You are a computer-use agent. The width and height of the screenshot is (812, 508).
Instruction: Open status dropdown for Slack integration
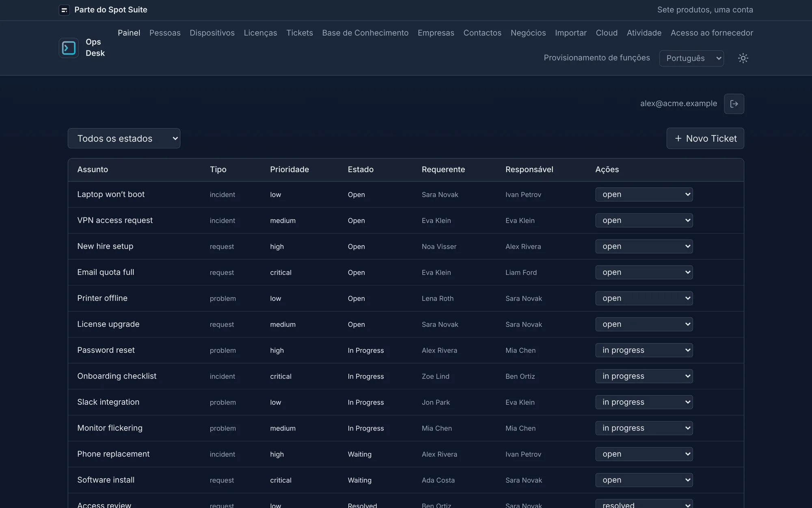(x=644, y=402)
